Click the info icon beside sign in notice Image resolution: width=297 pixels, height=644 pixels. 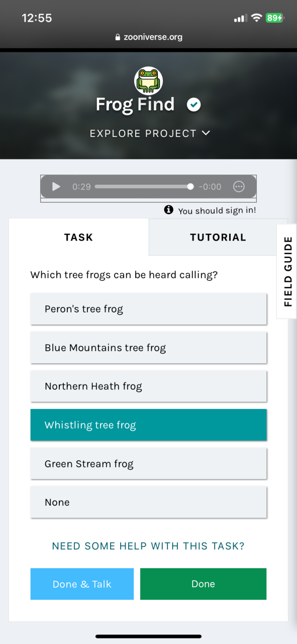point(169,210)
